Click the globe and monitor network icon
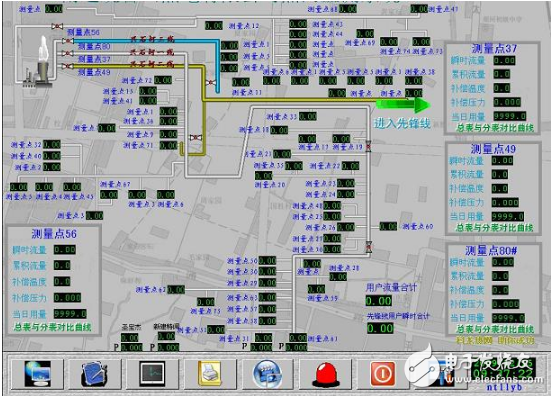552x396 pixels. click(38, 374)
